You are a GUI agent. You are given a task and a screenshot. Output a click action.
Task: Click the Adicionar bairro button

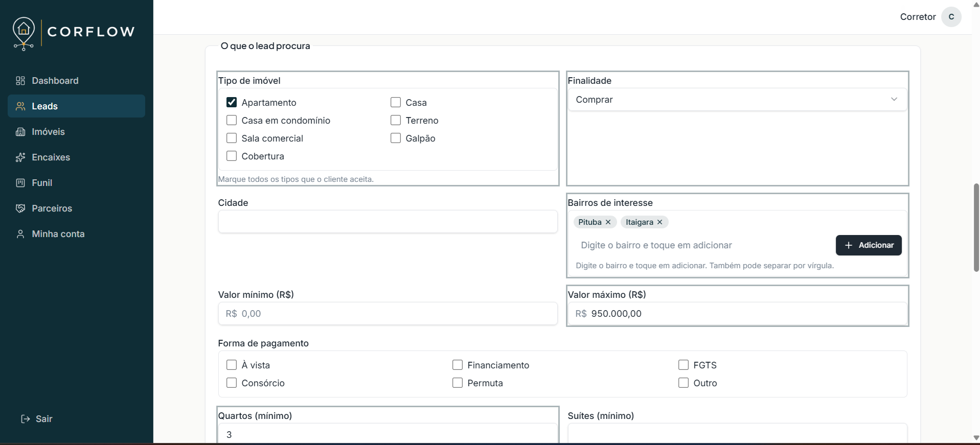click(x=869, y=245)
